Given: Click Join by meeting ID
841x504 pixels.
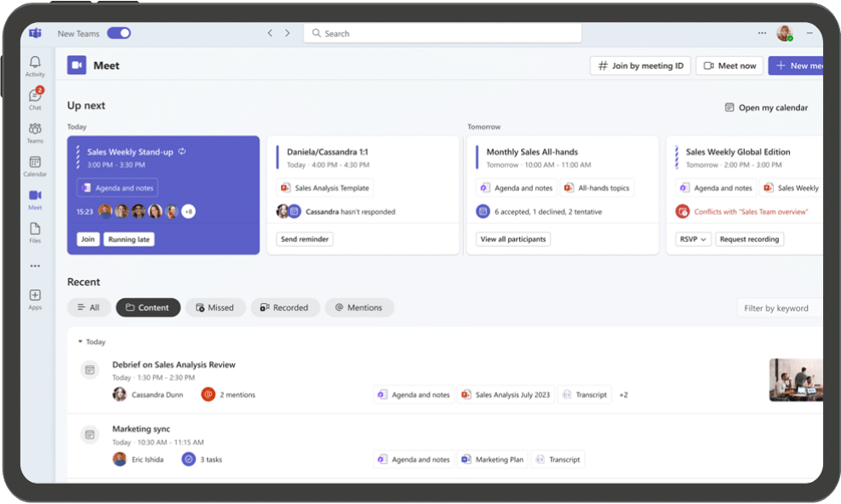Looking at the screenshot, I should (x=640, y=66).
